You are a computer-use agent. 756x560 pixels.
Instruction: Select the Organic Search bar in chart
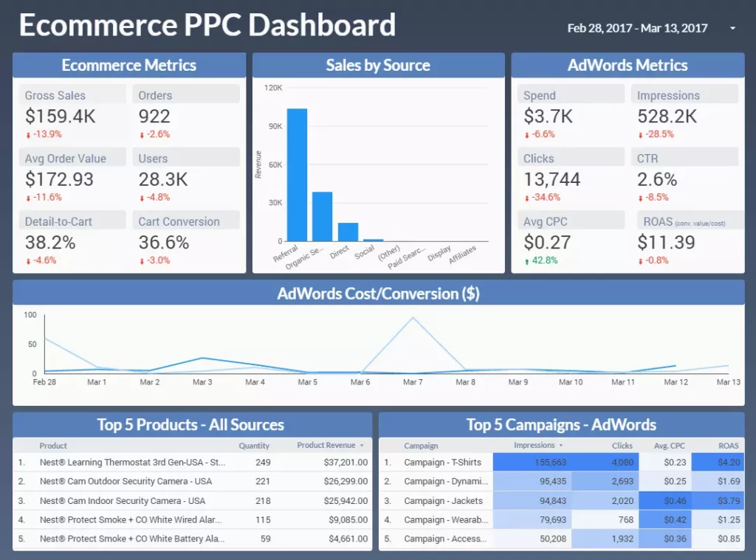(x=322, y=216)
